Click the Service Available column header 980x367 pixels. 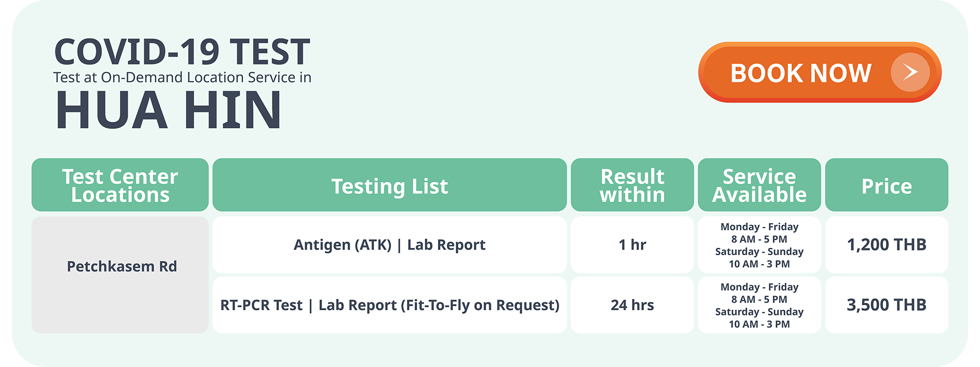click(x=759, y=185)
